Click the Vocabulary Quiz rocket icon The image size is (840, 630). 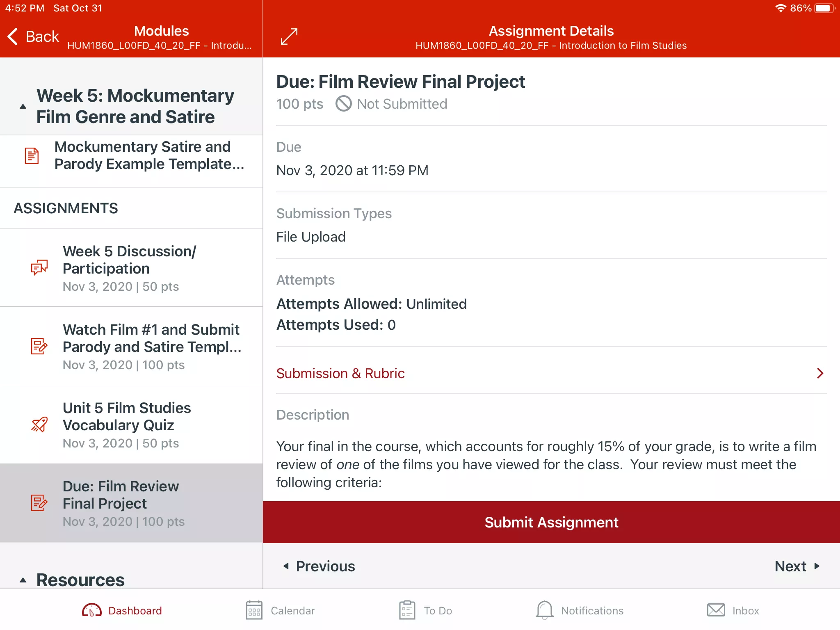pyautogui.click(x=39, y=425)
